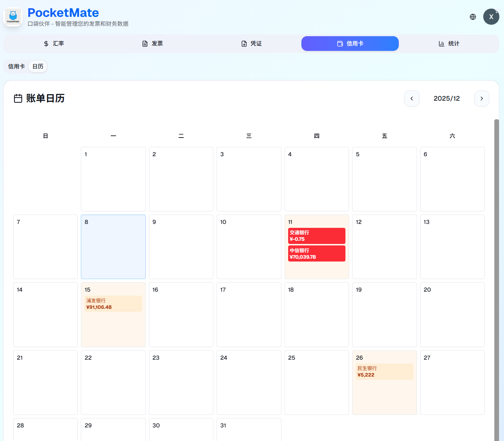This screenshot has width=504, height=441.
Task: Go to next month with right chevron
Action: pyautogui.click(x=481, y=98)
